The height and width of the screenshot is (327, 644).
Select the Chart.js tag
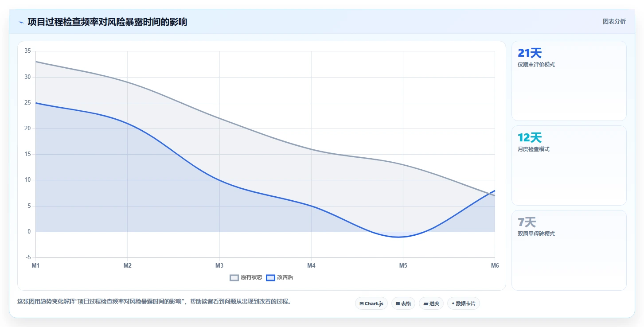coord(371,304)
